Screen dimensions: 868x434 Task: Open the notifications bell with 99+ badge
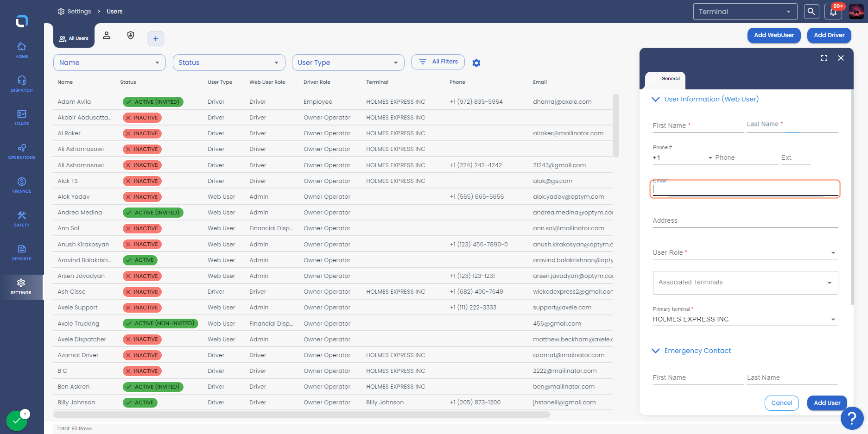coord(833,12)
